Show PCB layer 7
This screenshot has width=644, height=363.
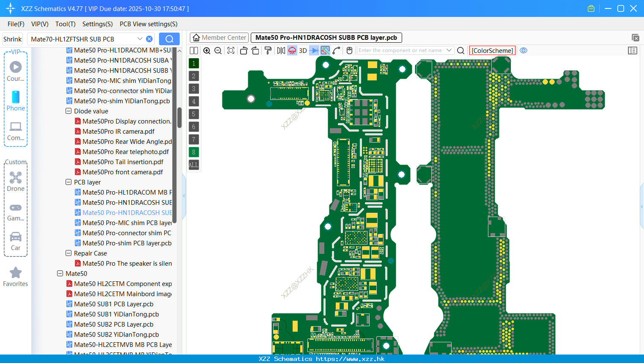[194, 140]
